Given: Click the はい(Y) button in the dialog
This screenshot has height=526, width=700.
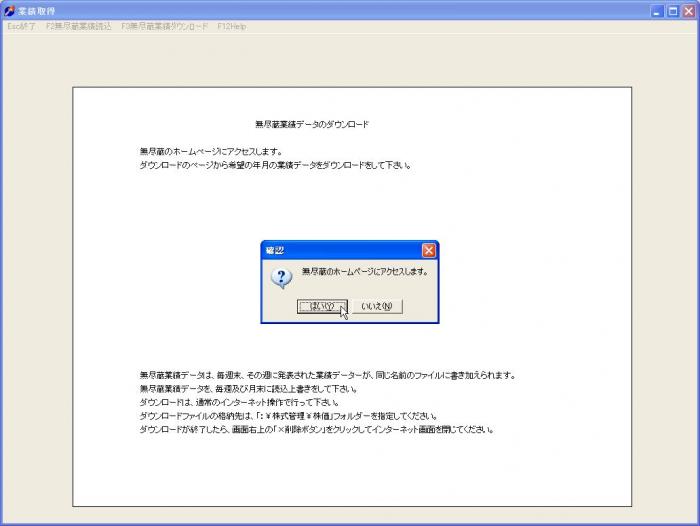Looking at the screenshot, I should (x=322, y=306).
